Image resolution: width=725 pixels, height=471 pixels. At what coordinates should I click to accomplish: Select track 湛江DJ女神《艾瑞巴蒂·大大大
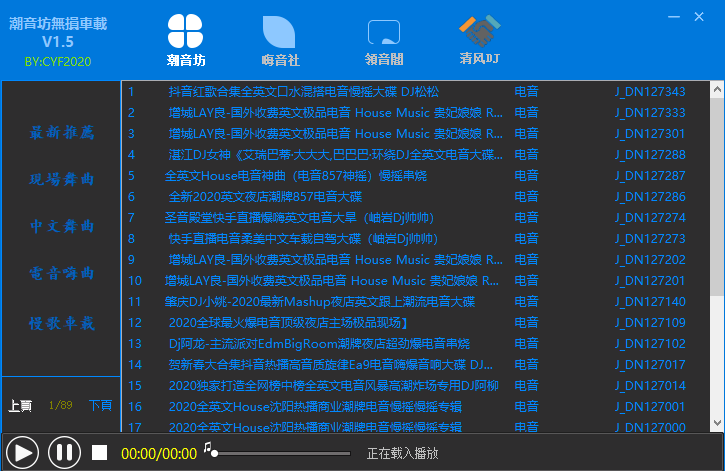tap(335, 155)
